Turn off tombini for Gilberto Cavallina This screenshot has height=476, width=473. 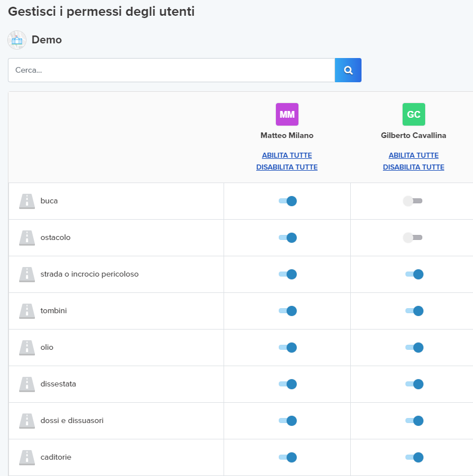[414, 311]
